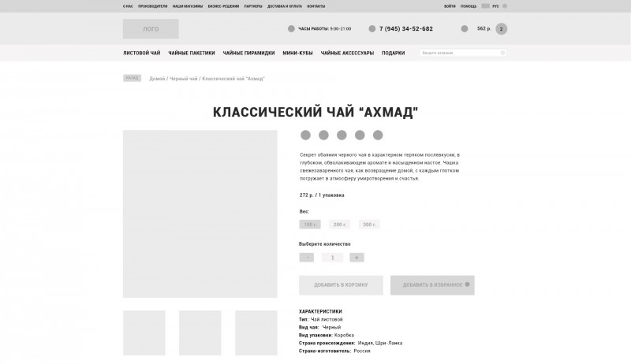
Task: Select the third product thumbnail
Action: (x=256, y=332)
